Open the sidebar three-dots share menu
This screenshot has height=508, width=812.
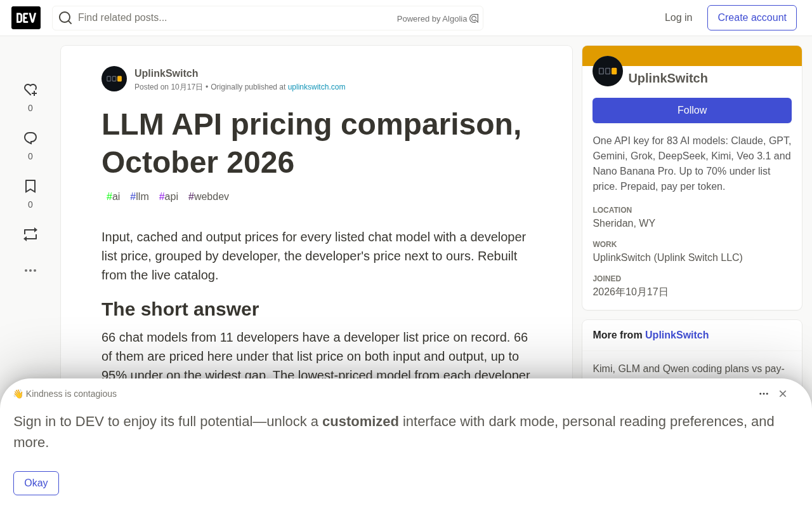[x=30, y=271]
